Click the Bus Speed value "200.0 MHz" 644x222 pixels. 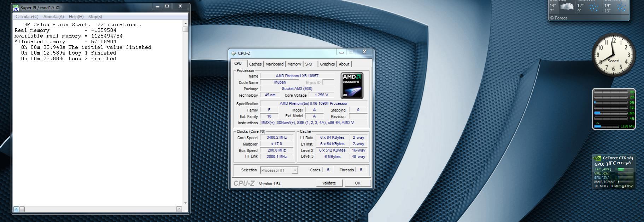pos(277,150)
